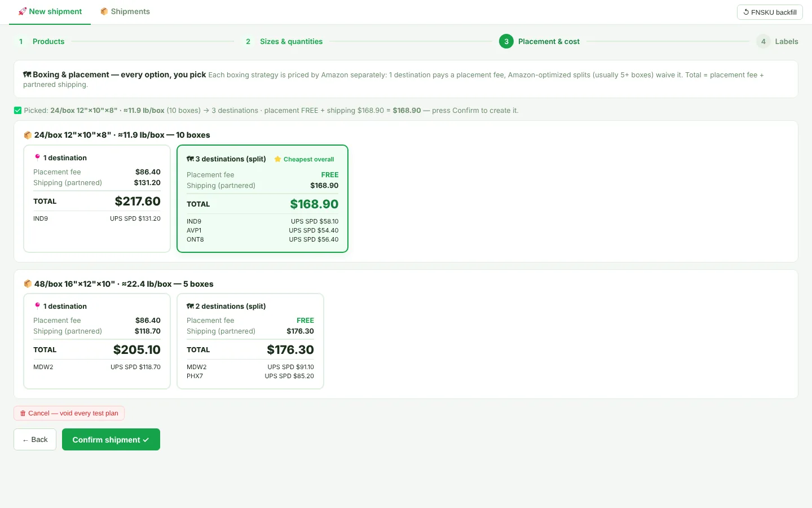Click the box icon beside 48/box heading
Image resolution: width=812 pixels, height=508 pixels.
(28, 284)
